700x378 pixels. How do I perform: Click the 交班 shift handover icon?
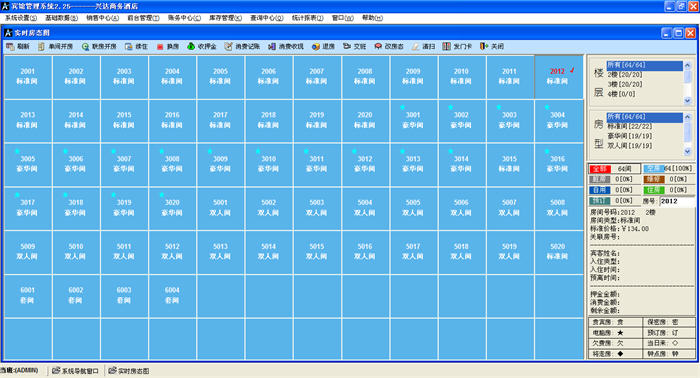[347, 46]
